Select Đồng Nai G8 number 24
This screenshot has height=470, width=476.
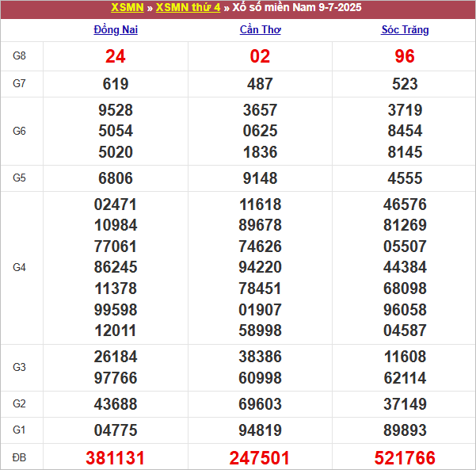(x=116, y=56)
